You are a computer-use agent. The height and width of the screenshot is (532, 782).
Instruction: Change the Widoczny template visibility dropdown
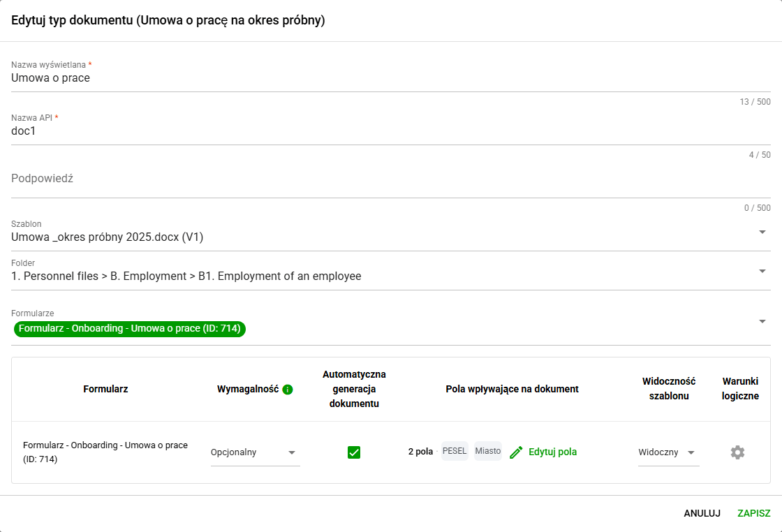[668, 452]
